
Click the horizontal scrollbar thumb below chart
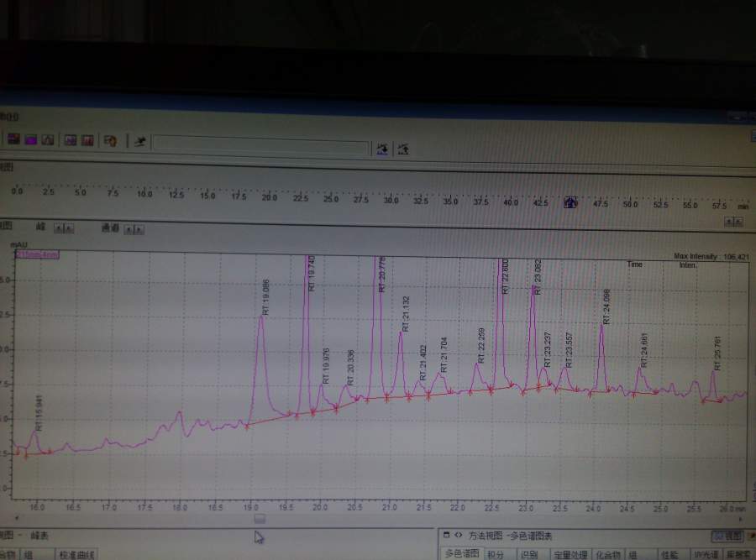pyautogui.click(x=260, y=519)
